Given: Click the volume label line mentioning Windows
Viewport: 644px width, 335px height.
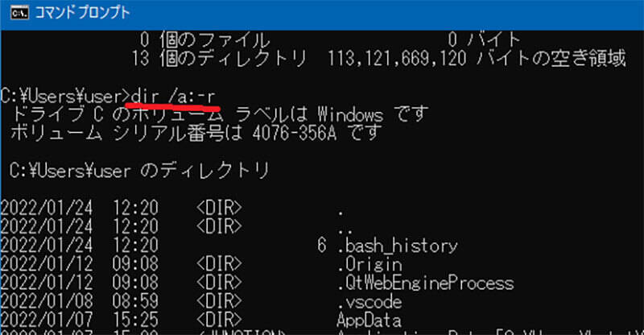Looking at the screenshot, I should (219, 114).
